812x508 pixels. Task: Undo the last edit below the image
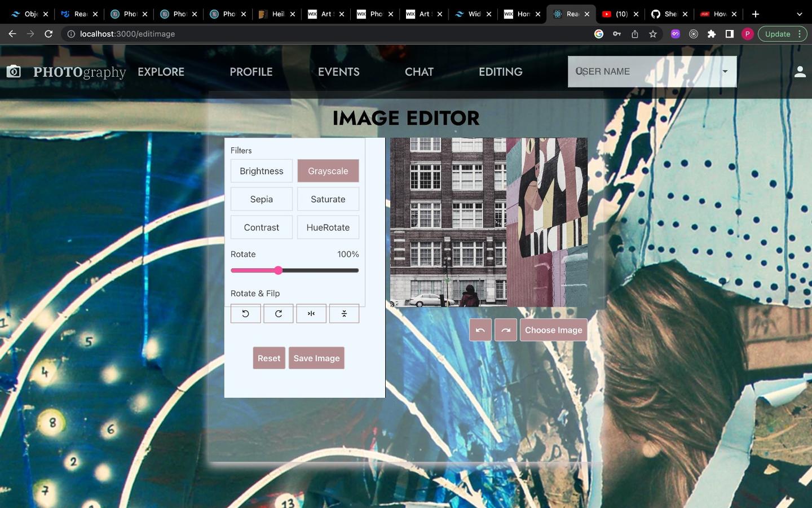(x=480, y=330)
